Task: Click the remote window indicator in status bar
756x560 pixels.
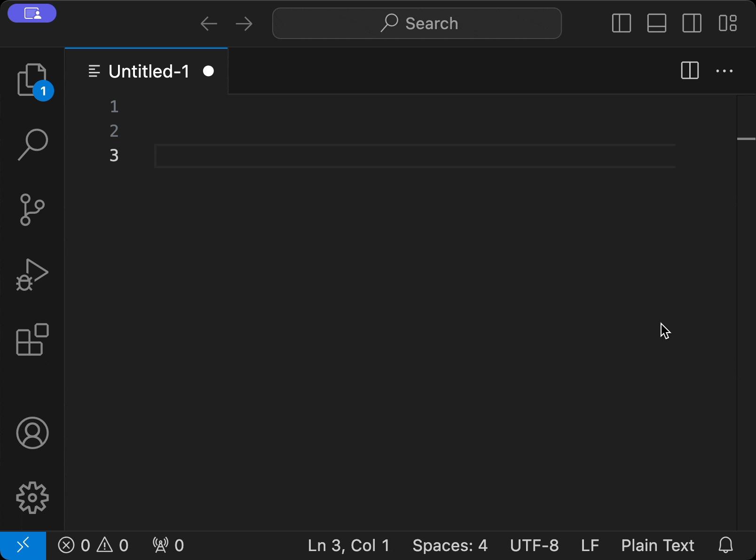Action: tap(23, 545)
